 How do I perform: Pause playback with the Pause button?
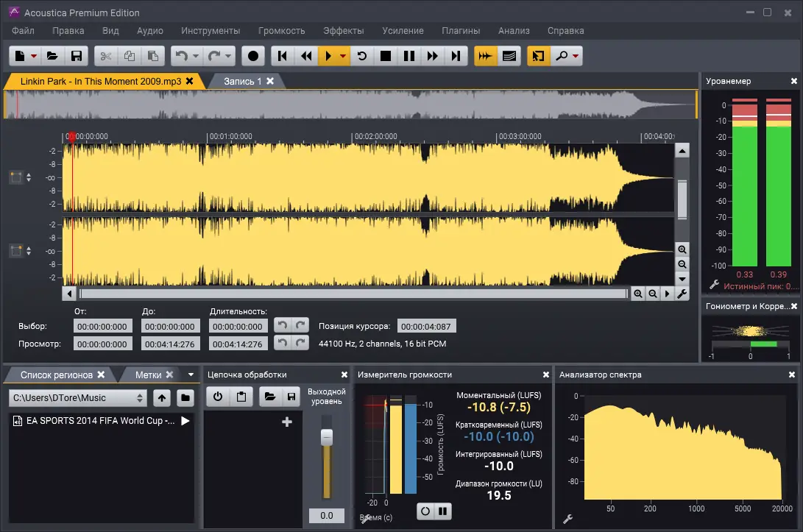(408, 56)
